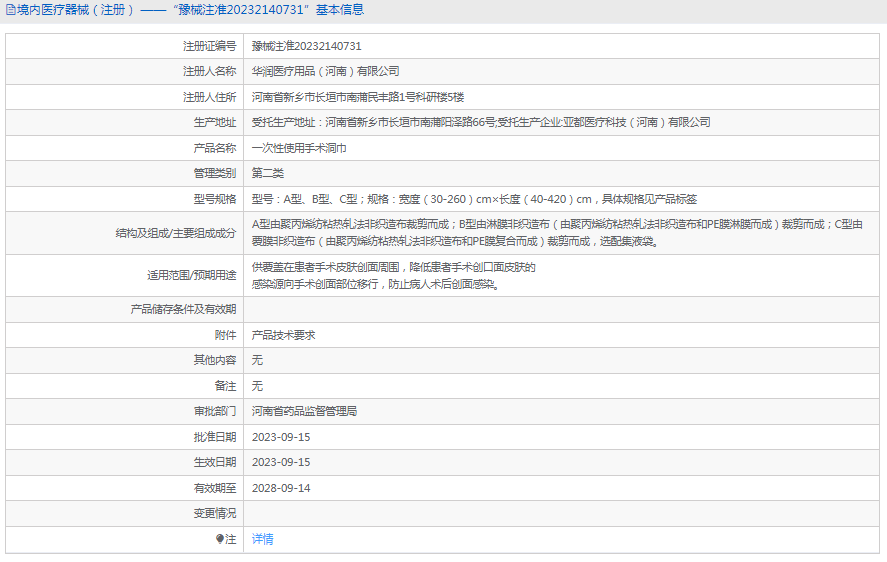Click the 备注 label cell
The image size is (887, 562).
[x=124, y=385]
